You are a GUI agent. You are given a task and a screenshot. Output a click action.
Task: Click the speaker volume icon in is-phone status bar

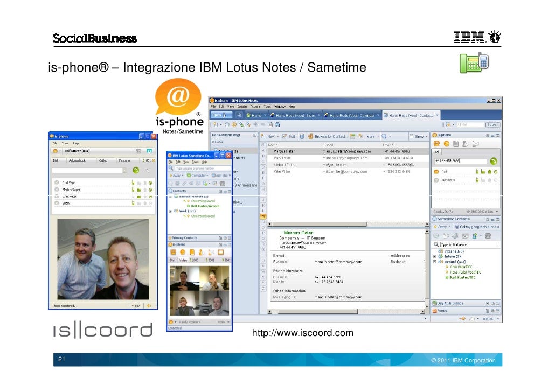click(x=149, y=306)
